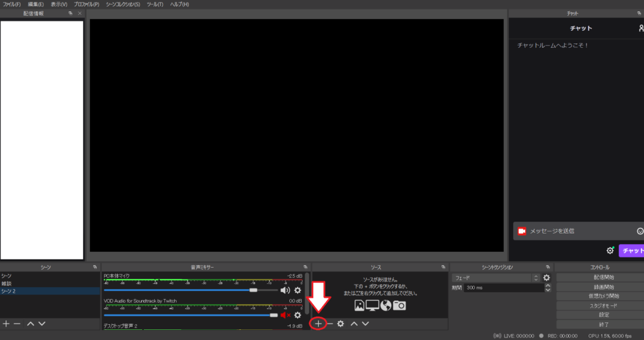
Task: Open PC本体マイク audio settings gear
Action: point(297,290)
